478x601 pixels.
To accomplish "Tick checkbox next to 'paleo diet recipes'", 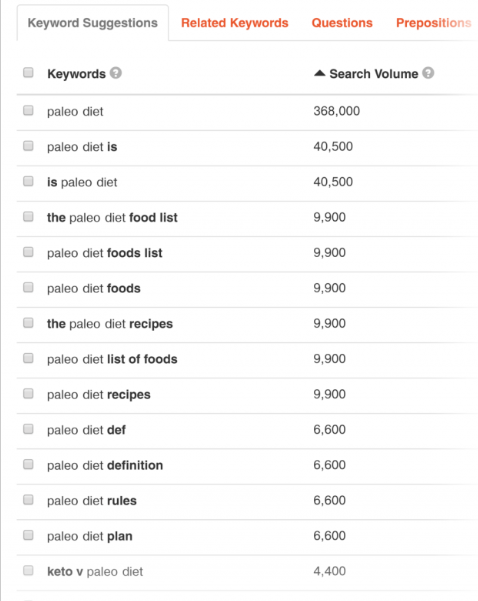I will (28, 394).
